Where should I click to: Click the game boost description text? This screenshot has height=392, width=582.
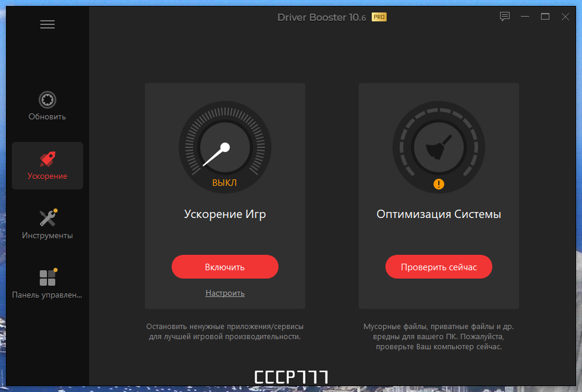pyautogui.click(x=225, y=331)
